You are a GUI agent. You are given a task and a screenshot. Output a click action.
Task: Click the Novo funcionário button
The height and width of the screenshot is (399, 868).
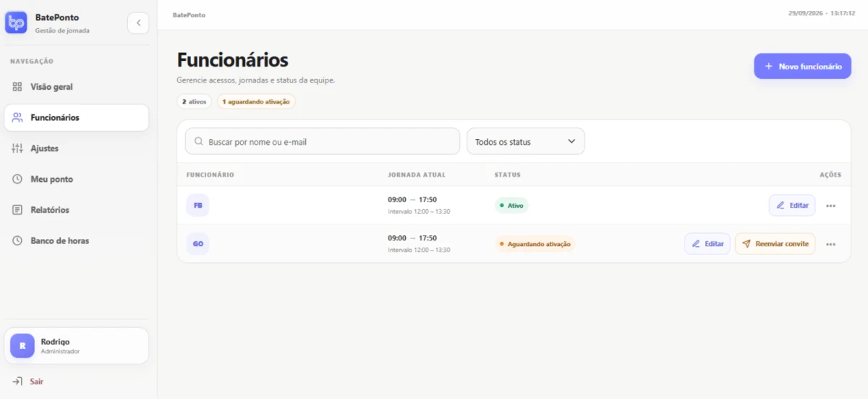tap(802, 66)
